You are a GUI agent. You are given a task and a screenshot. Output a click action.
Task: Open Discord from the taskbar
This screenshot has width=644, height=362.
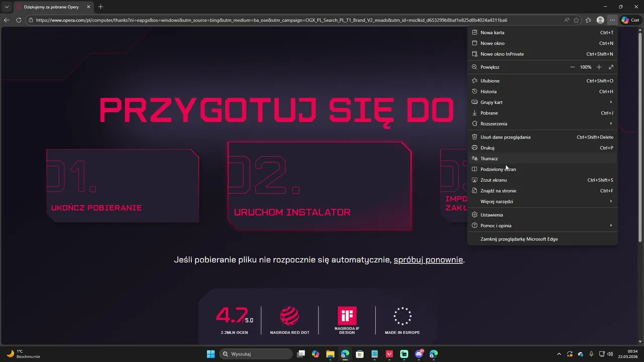[419, 354]
